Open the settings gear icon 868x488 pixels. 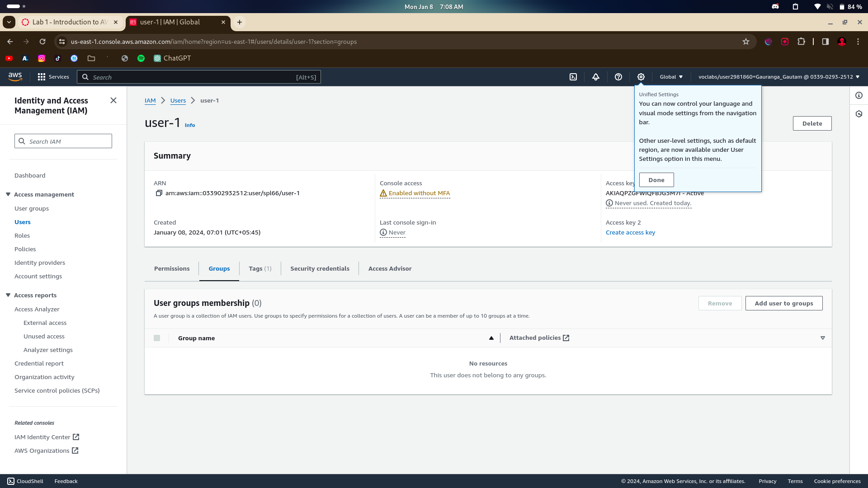(x=641, y=77)
